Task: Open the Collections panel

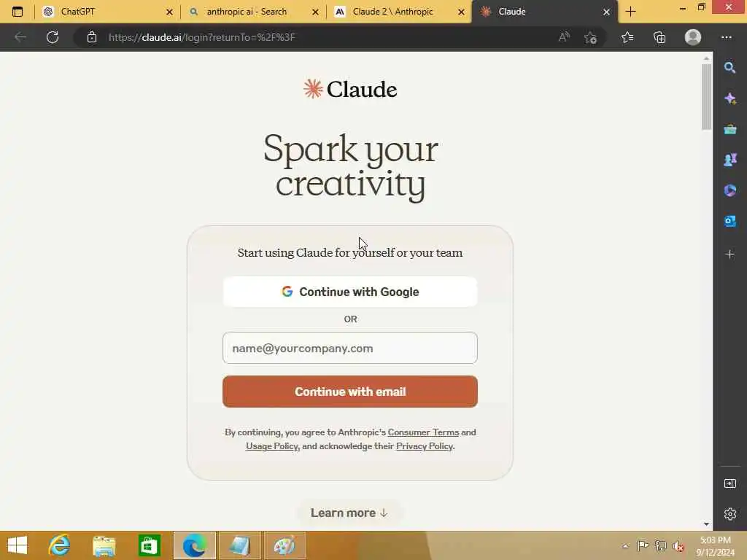Action: (659, 37)
